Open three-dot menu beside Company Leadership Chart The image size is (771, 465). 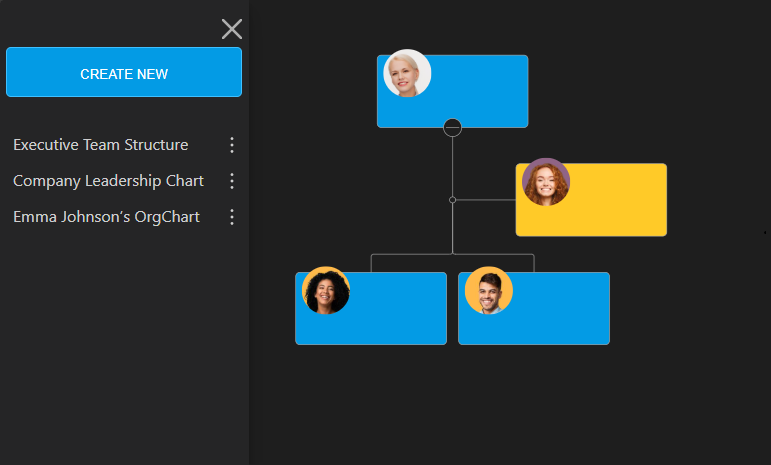[x=232, y=181]
